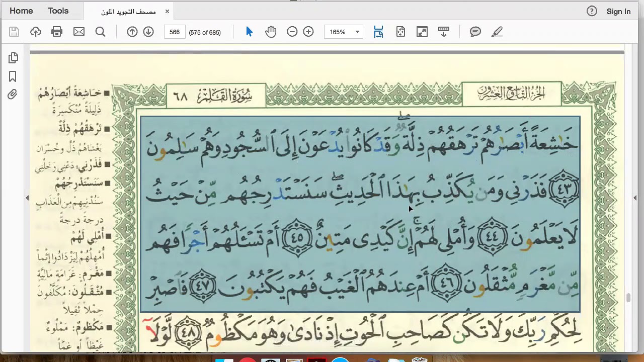Click the vertical scrollbar thumb
The height and width of the screenshot is (362, 644).
[x=628, y=298]
